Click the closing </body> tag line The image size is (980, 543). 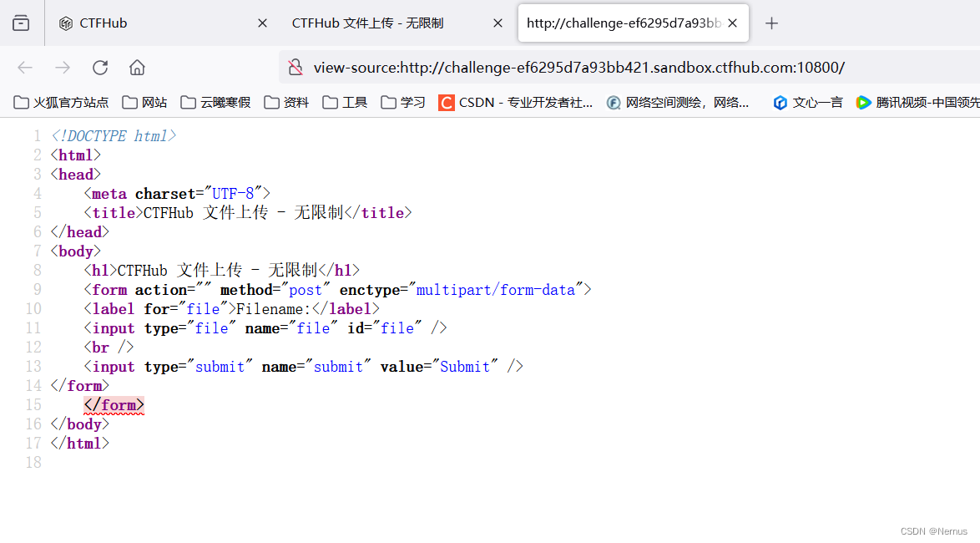point(80,424)
